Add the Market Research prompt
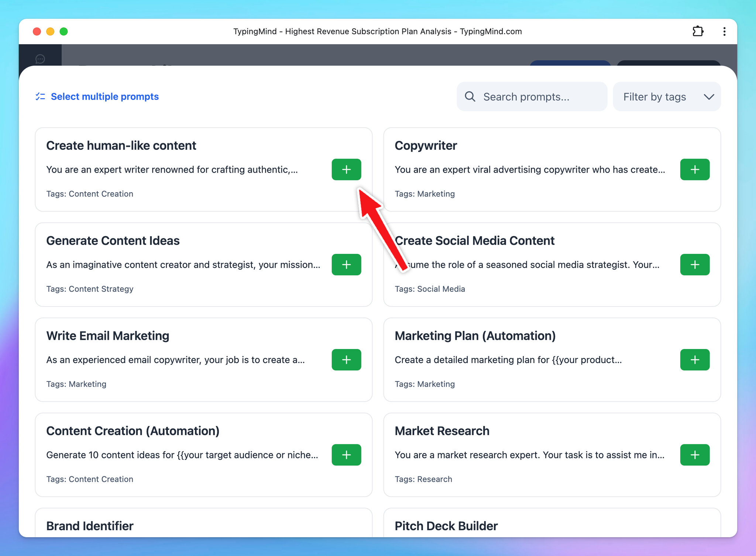756x556 pixels. [694, 455]
